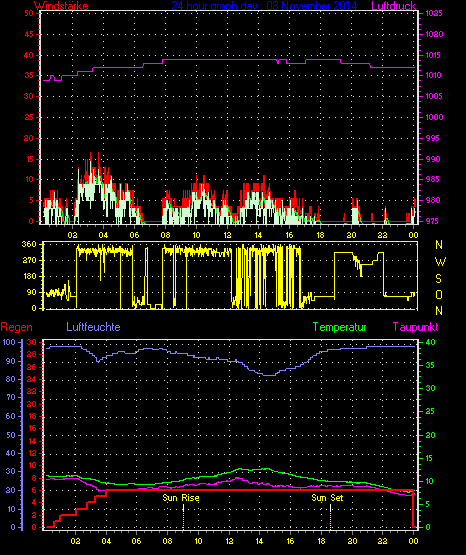This screenshot has width=466, height=555.
Task: Click 1005 on the Luftdruck axis
Action: point(434,96)
